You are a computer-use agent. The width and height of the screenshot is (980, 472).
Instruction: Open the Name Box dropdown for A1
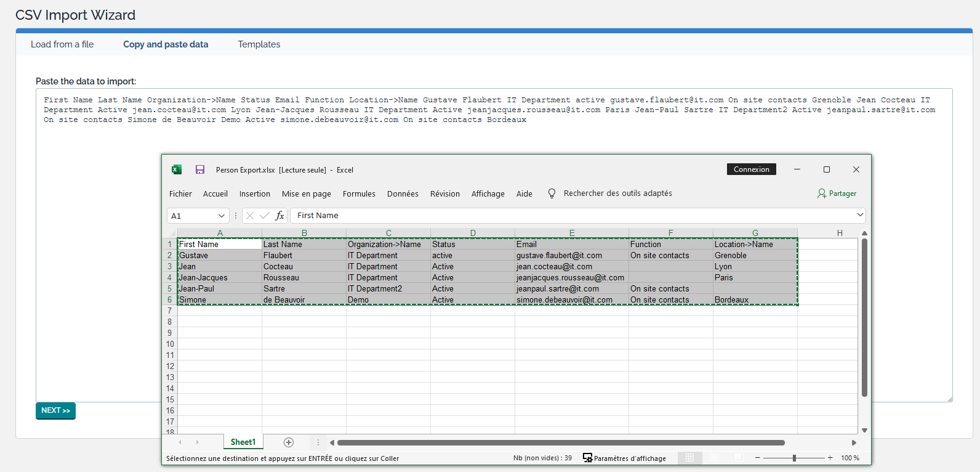(222, 216)
